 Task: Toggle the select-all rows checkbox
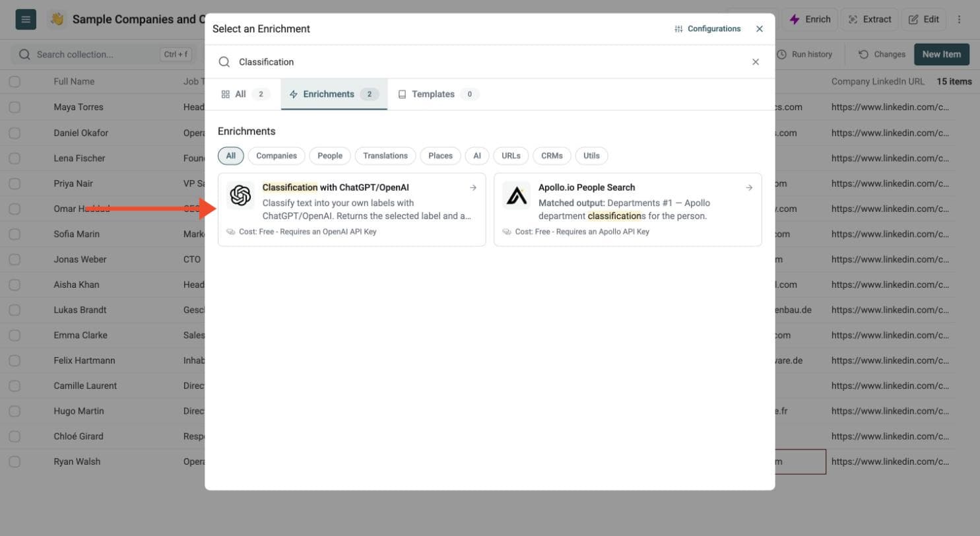coord(15,82)
